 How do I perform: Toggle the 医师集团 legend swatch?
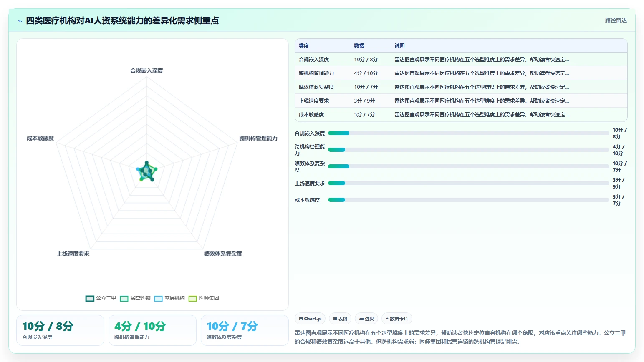pos(192,298)
